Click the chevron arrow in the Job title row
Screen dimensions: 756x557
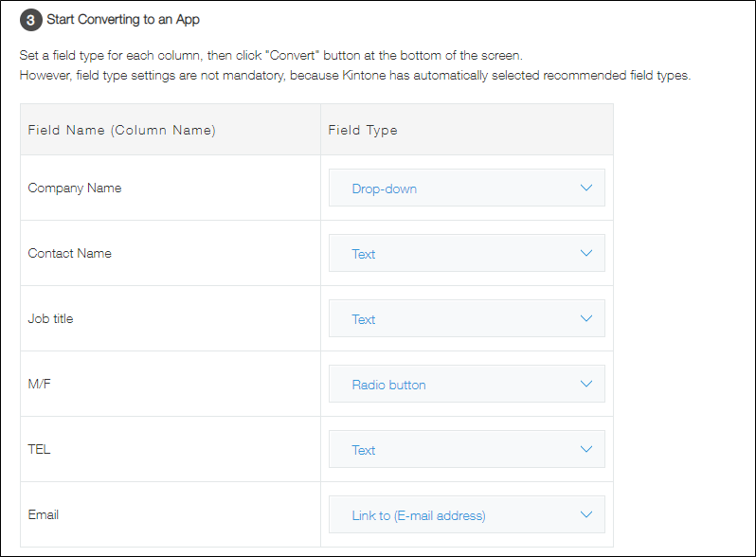(x=585, y=318)
